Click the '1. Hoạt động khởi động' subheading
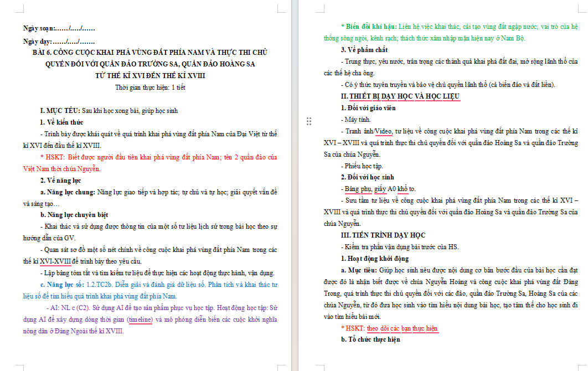588x371 pixels. (375, 259)
